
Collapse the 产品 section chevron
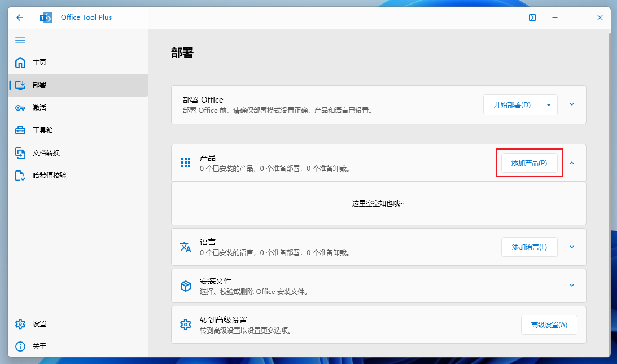pos(572,163)
